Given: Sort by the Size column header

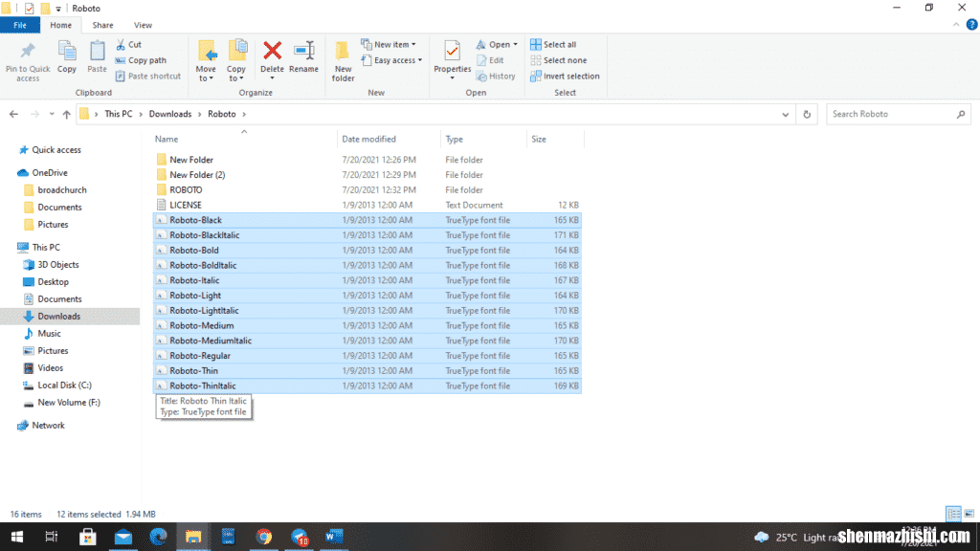Looking at the screenshot, I should tap(556, 139).
